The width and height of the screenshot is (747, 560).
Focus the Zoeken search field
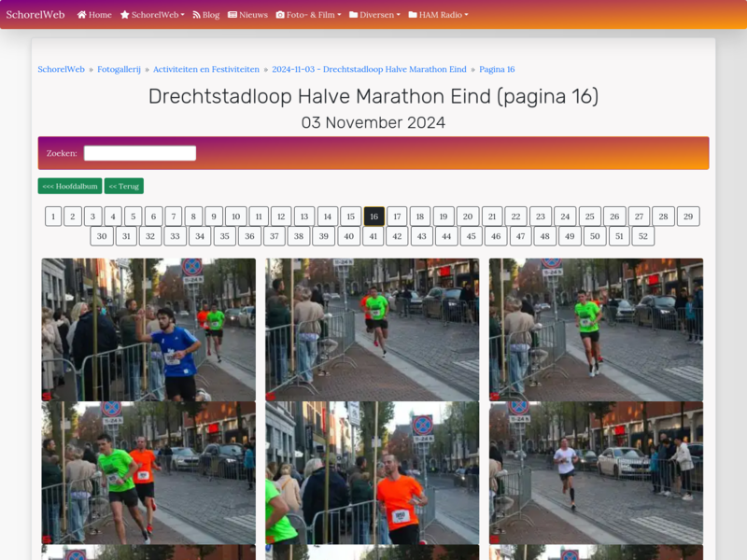coord(140,153)
